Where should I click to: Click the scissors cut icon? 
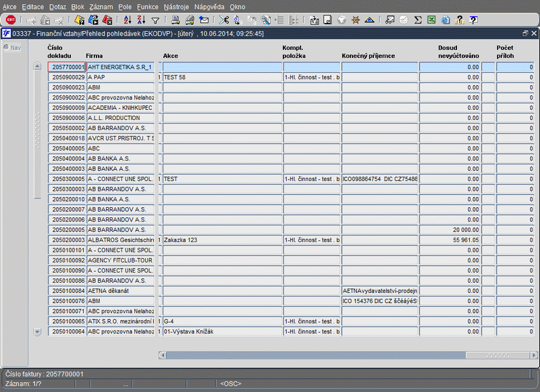(224, 20)
